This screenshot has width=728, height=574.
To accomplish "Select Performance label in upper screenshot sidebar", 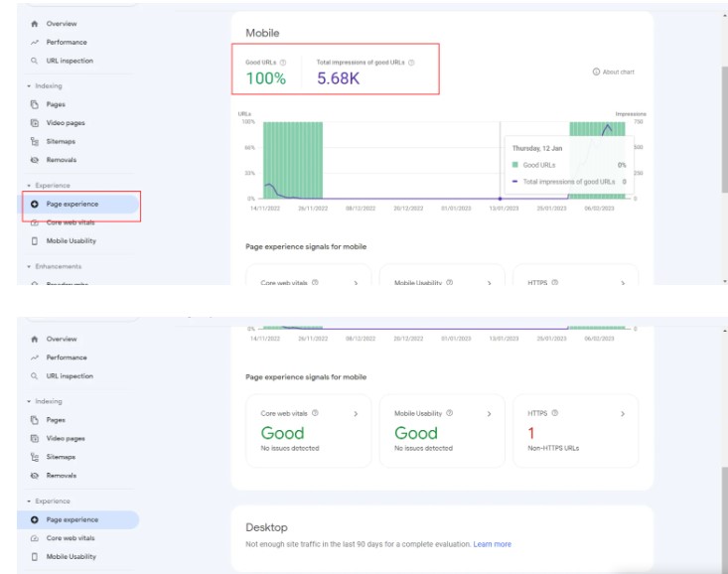I will [67, 43].
